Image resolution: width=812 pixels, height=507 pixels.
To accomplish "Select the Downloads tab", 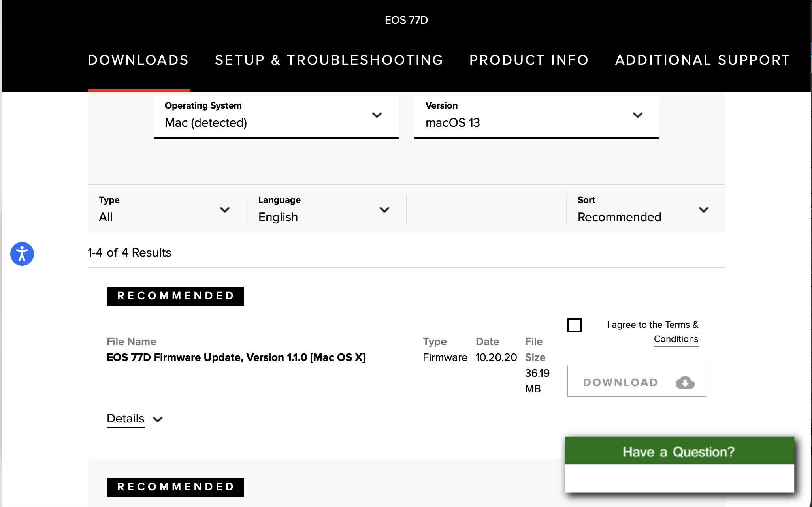I will 138,60.
